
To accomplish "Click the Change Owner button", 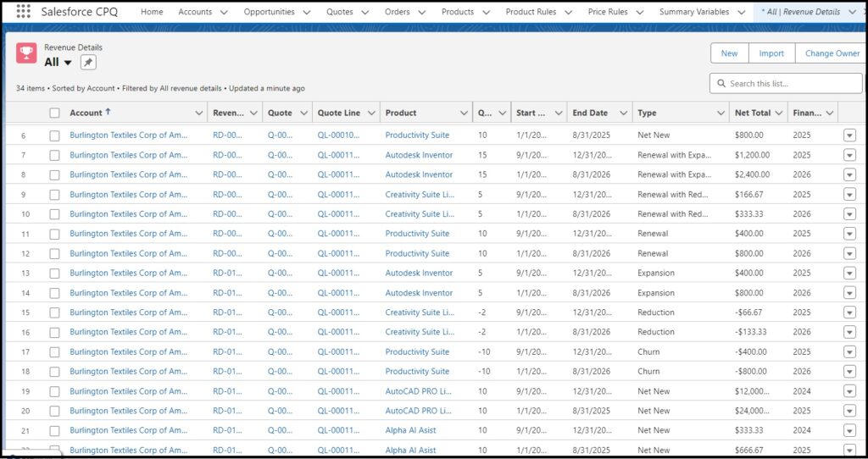I will pos(832,53).
